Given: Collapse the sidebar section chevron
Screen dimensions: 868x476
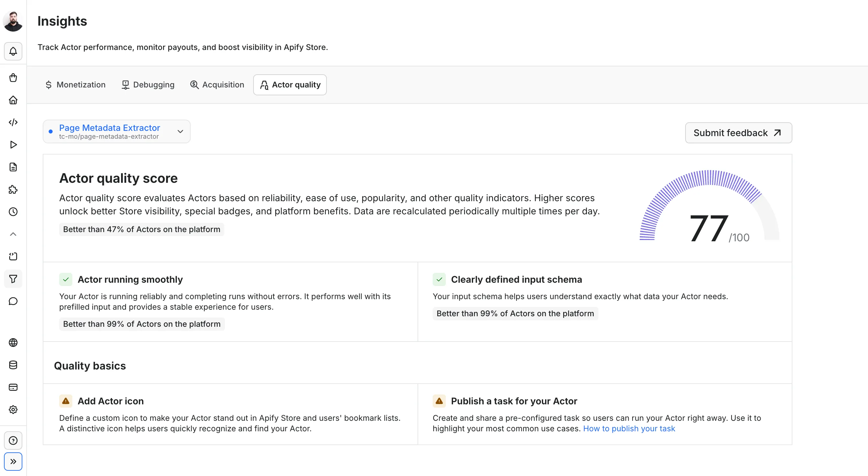Looking at the screenshot, I should (13, 234).
